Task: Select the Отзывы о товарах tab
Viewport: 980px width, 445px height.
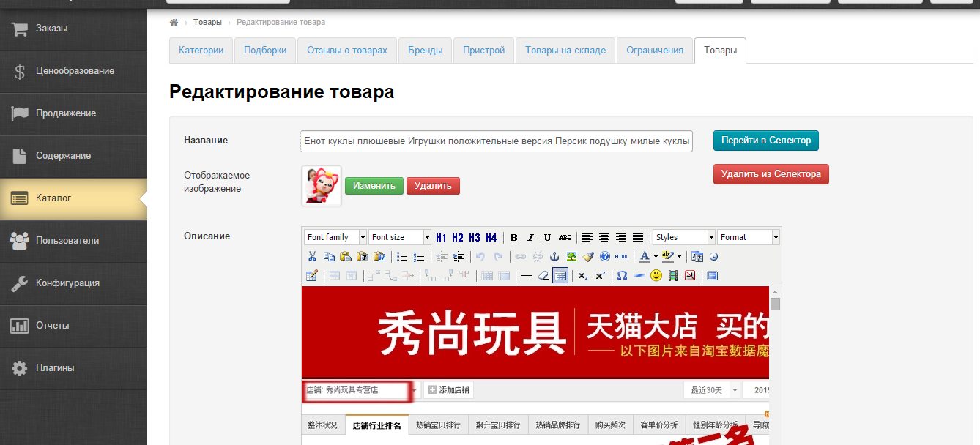Action: pos(347,51)
